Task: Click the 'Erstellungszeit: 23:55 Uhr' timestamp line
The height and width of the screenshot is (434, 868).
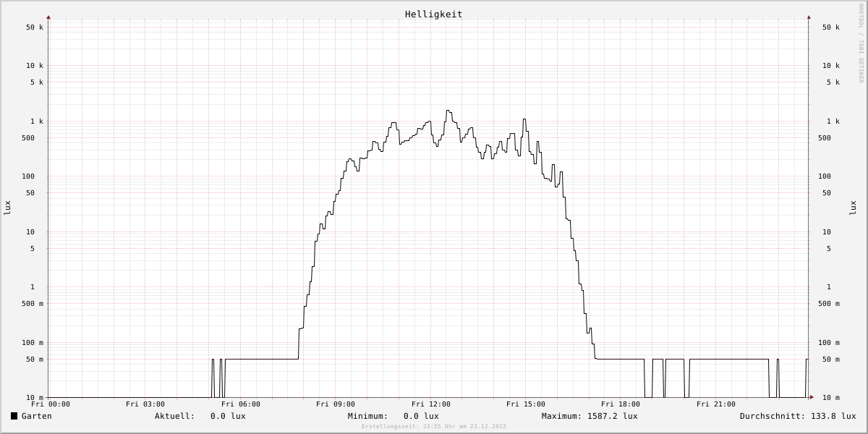Action: pyautogui.click(x=434, y=426)
